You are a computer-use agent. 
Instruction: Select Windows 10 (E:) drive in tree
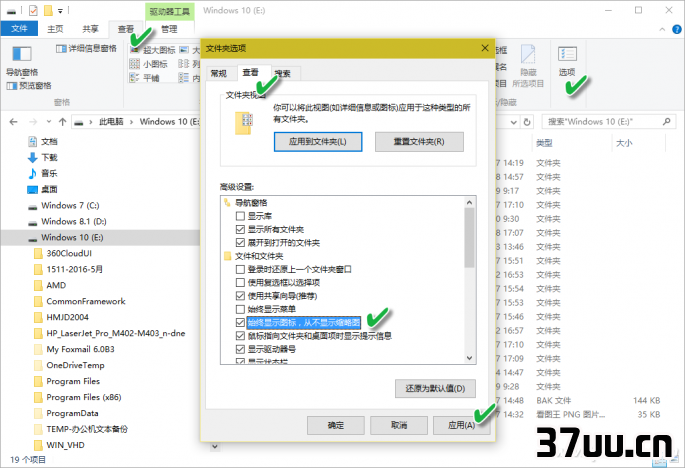click(x=66, y=237)
